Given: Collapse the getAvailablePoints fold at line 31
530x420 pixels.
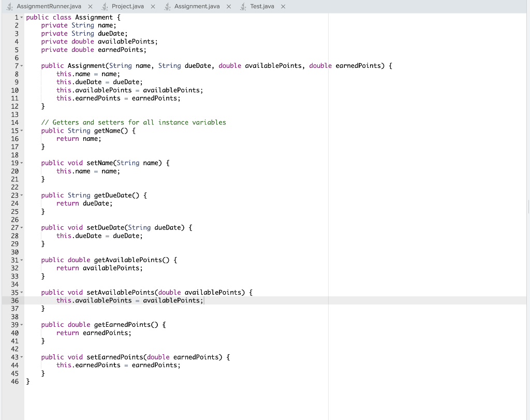Looking at the screenshot, I should [x=22, y=260].
